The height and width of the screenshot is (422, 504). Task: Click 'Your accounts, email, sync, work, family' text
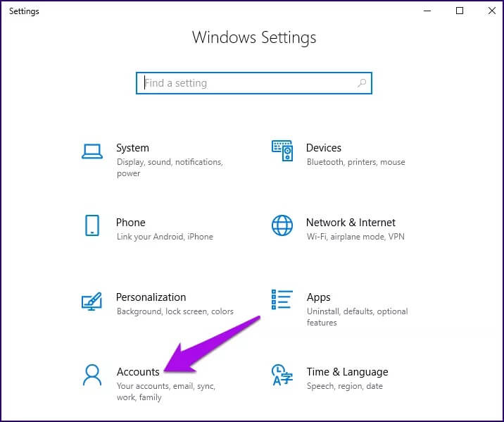click(166, 392)
